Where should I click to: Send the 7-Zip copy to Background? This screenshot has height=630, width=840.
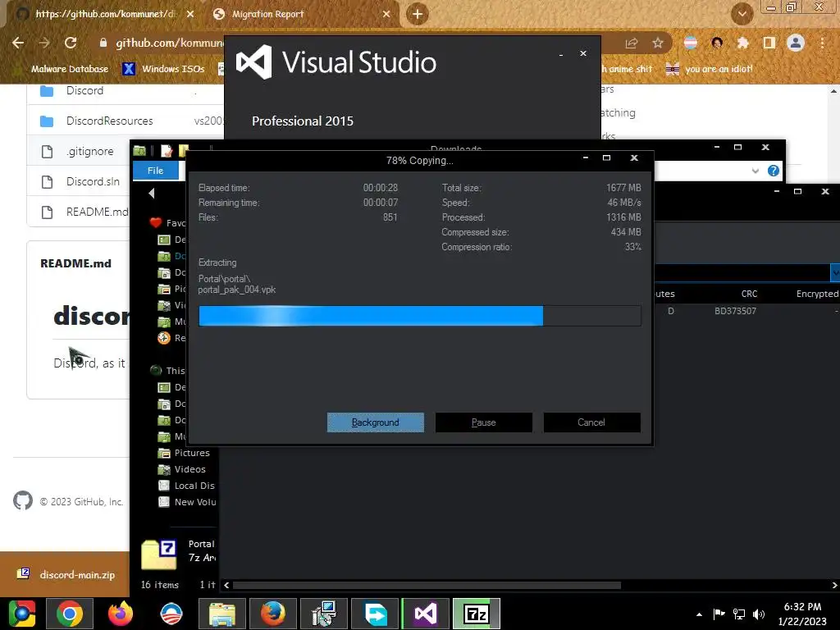click(376, 422)
